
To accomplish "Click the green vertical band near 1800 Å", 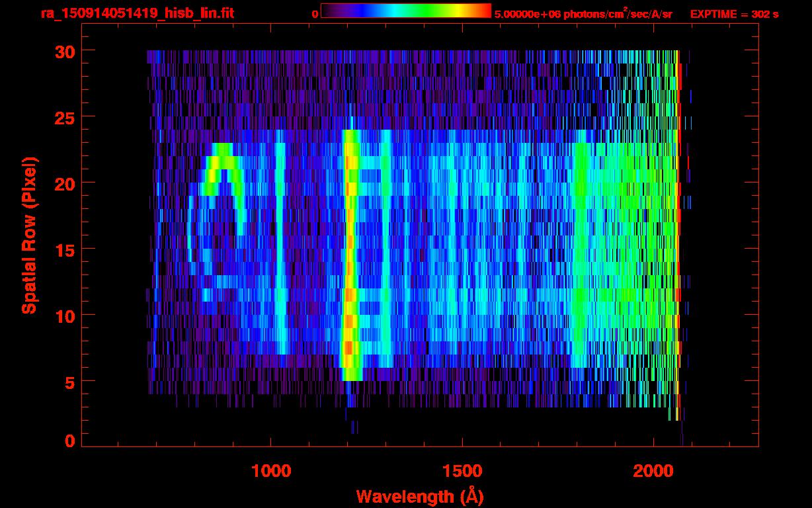I will pos(580,251).
